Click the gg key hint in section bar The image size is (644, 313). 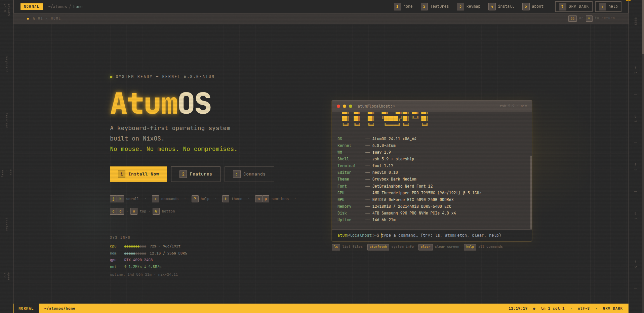[572, 18]
